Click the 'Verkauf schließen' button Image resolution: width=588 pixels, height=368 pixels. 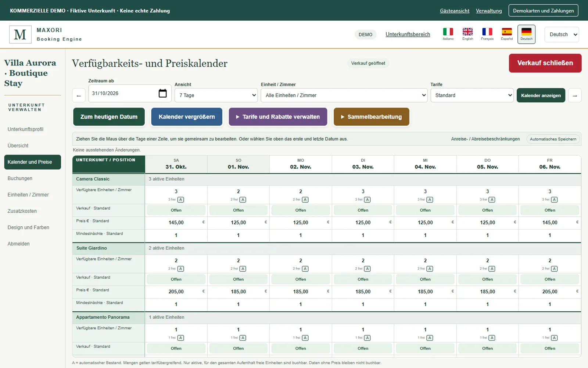(x=545, y=63)
